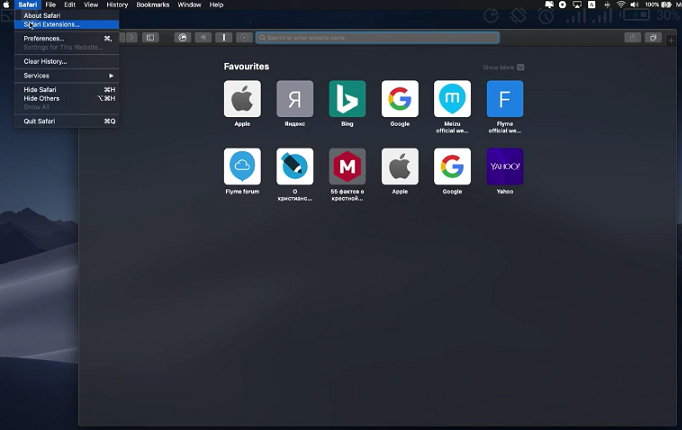The image size is (682, 430).
Task: Focus the search or website address field
Action: tap(378, 38)
